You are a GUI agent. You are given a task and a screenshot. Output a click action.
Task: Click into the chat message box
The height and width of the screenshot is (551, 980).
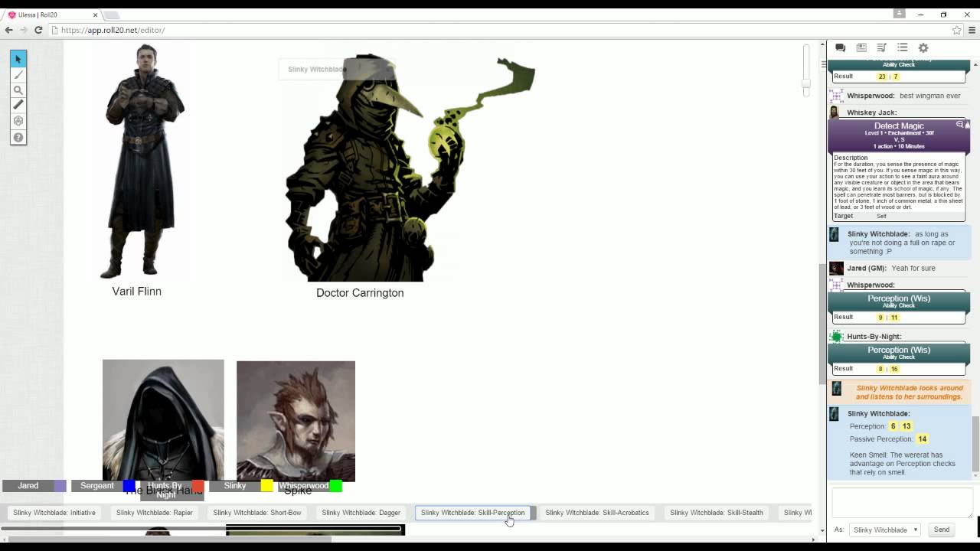click(902, 503)
